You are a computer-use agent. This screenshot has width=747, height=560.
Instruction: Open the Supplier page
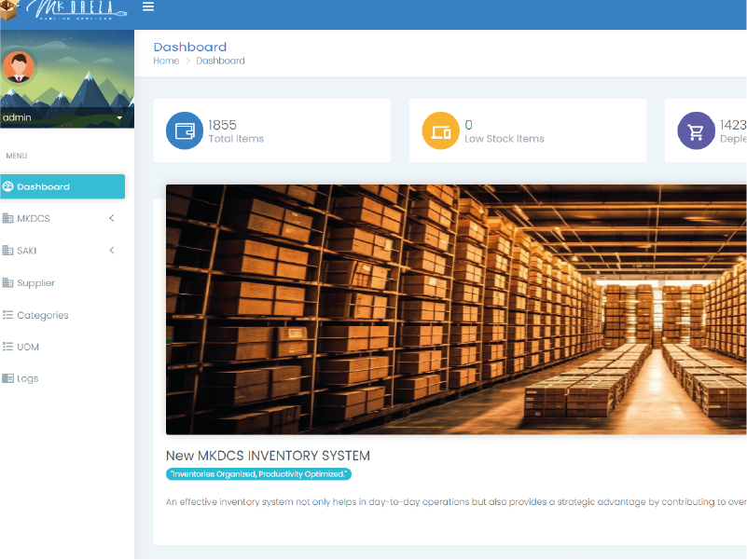pos(62,283)
